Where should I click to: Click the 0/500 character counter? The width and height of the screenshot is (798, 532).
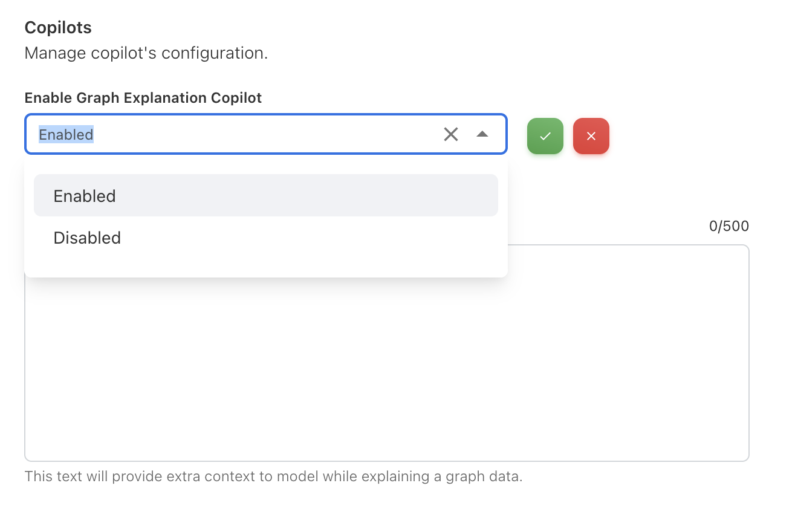tap(729, 227)
